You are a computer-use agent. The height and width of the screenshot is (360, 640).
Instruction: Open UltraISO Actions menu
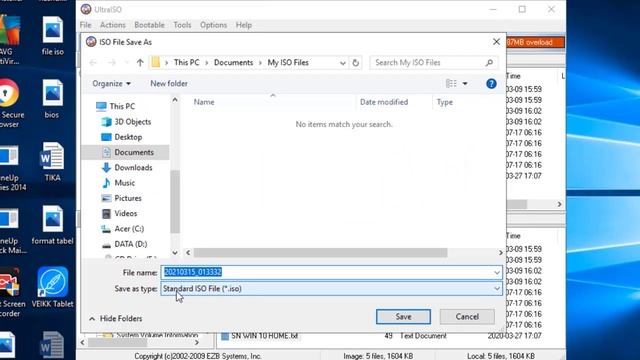(x=113, y=25)
